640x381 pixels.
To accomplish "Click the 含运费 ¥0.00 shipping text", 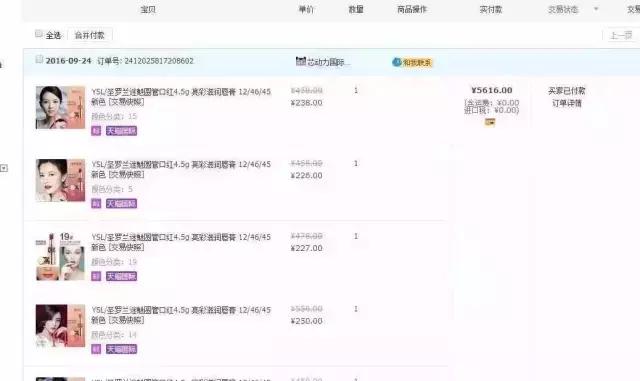I will tap(492, 102).
